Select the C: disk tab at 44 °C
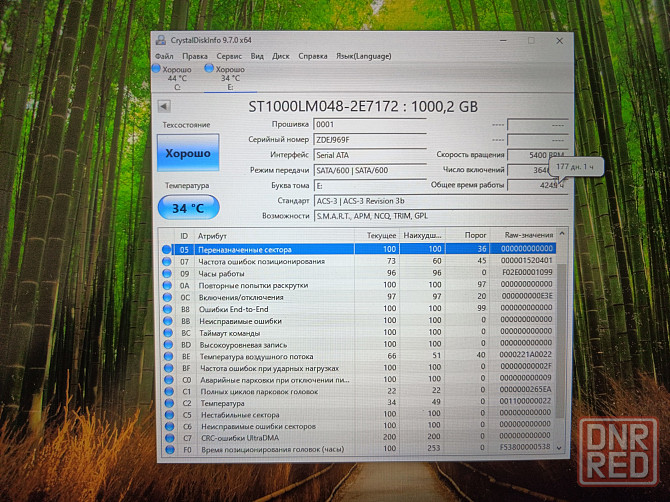 [x=177, y=78]
